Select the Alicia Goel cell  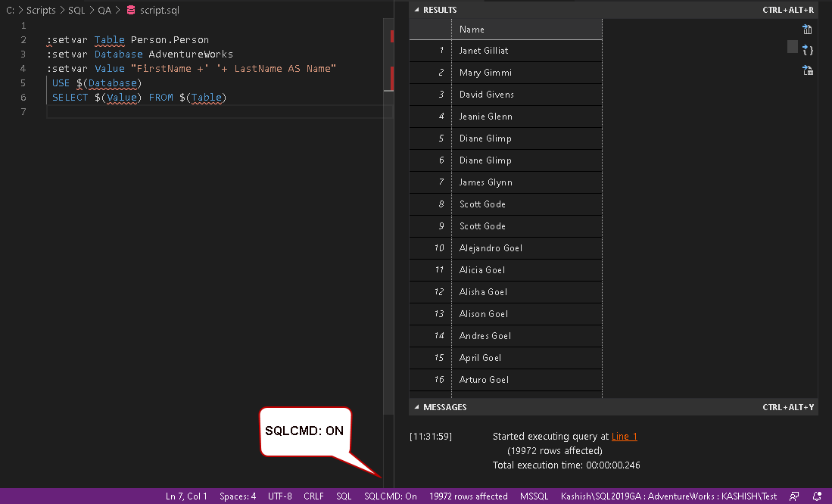pos(527,270)
